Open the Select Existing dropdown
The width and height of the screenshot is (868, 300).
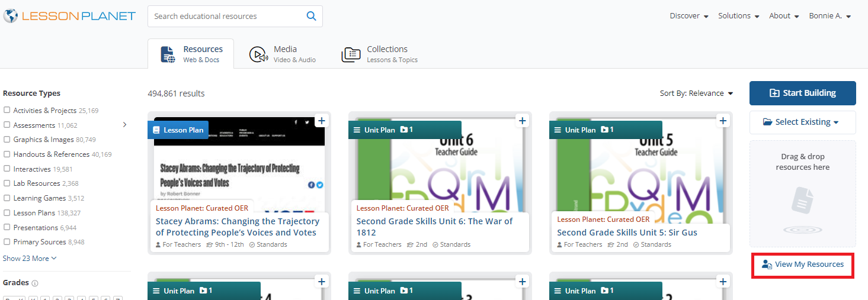[802, 122]
